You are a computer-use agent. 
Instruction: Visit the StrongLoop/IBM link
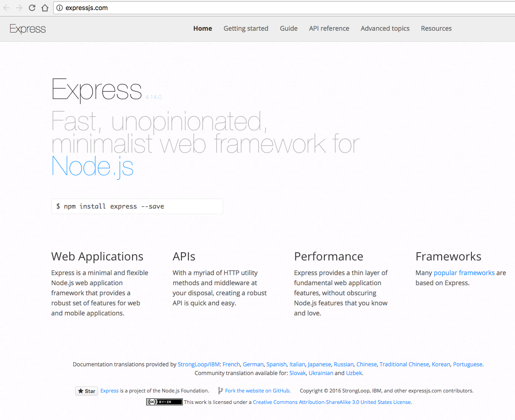click(198, 364)
